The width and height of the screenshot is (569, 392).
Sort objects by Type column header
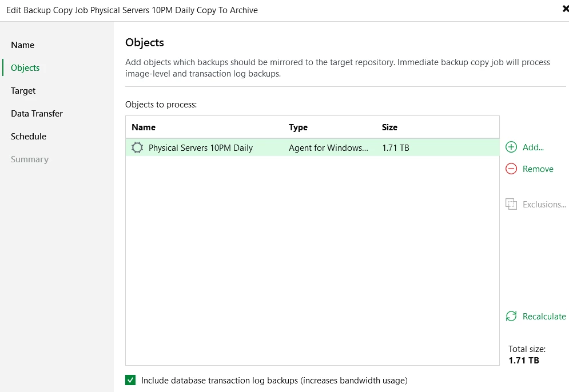click(x=298, y=127)
